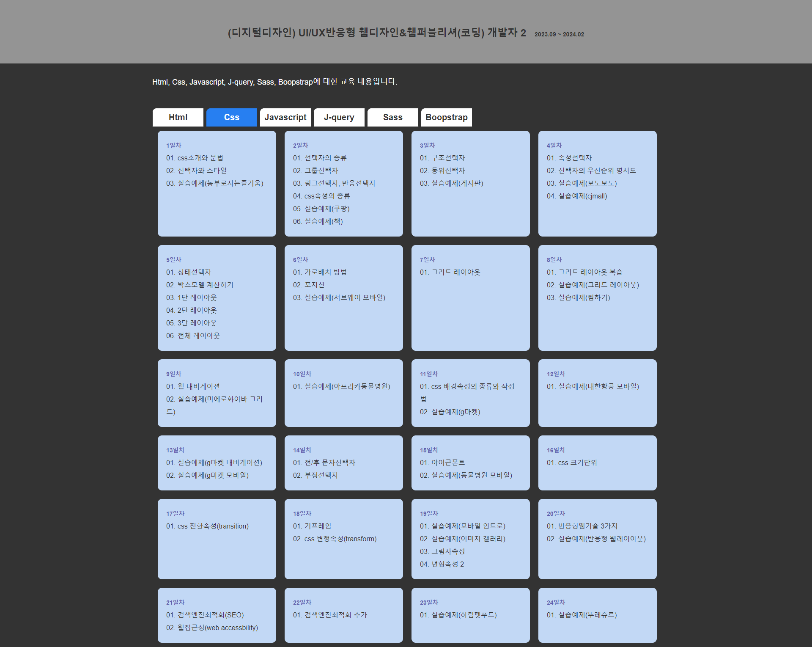Open '01. 실습예제(모바일 인트로)'
The image size is (812, 647).
tap(463, 526)
